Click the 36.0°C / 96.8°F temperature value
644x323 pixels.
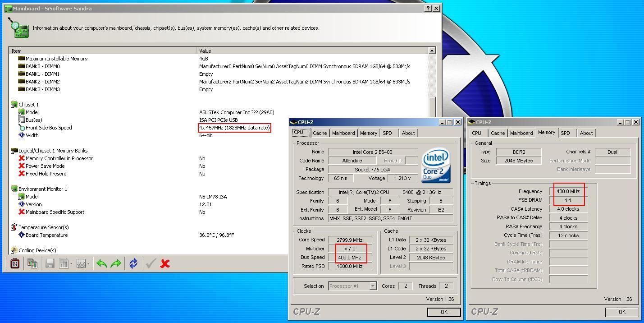click(x=217, y=235)
